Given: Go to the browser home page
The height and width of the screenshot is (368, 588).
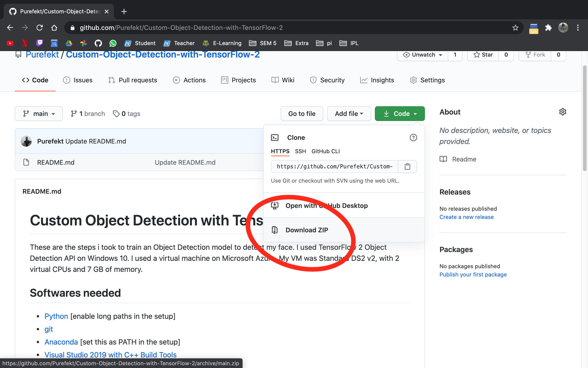Looking at the screenshot, I should pos(54,28).
